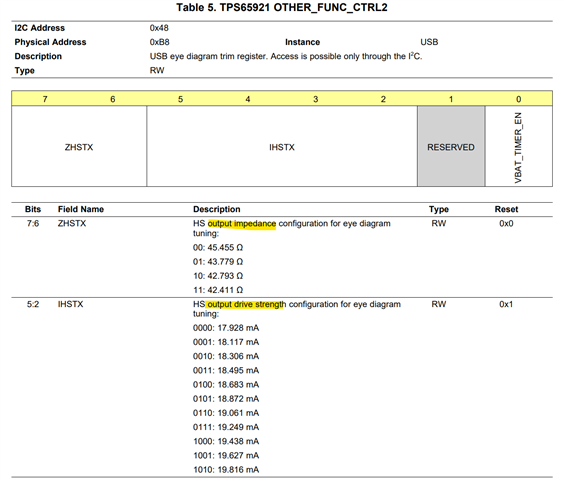Click bit number 5 in yellow header
Image resolution: width=564 pixels, height=480 pixels.
[180, 99]
